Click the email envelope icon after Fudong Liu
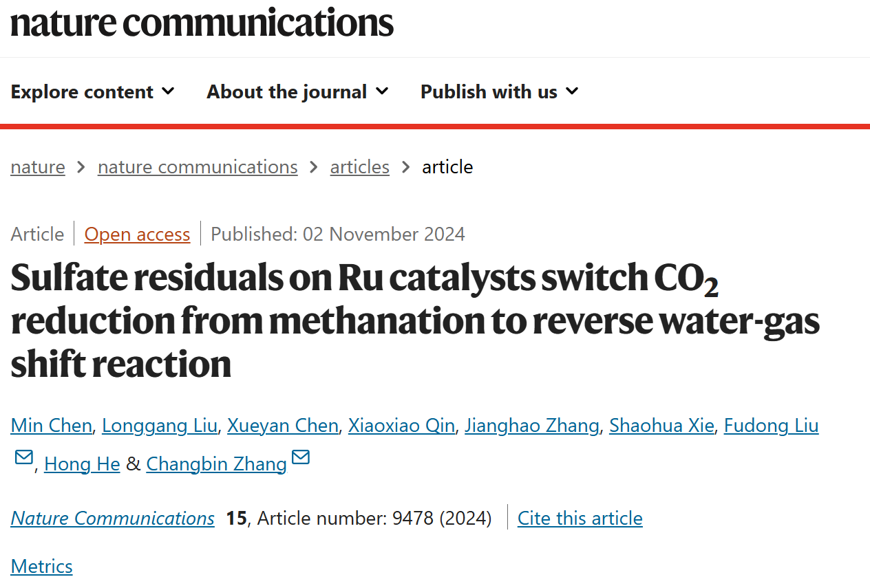870x588 pixels. [x=24, y=457]
